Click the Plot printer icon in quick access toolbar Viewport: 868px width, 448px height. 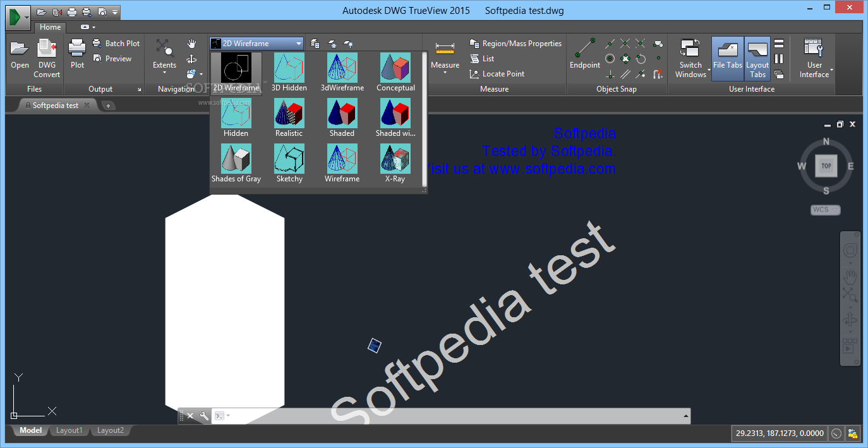pyautogui.click(x=72, y=12)
